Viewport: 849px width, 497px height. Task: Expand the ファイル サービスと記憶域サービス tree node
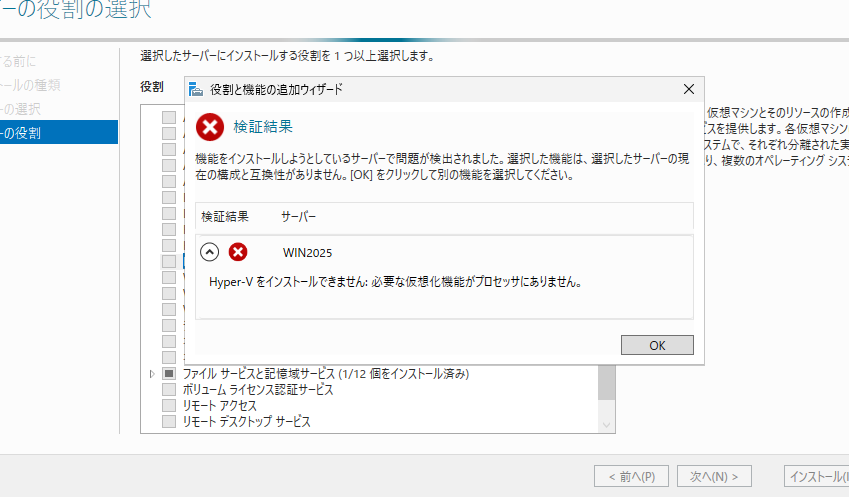[x=152, y=373]
